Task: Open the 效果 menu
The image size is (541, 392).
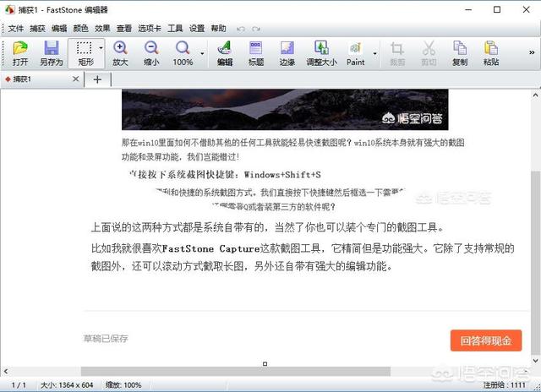Action: click(x=102, y=29)
